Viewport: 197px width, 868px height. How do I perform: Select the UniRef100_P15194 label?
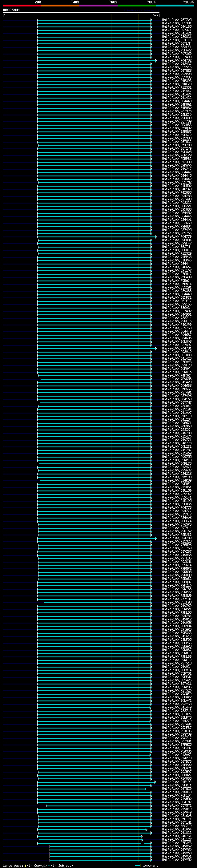pyautogui.click(x=176, y=410)
